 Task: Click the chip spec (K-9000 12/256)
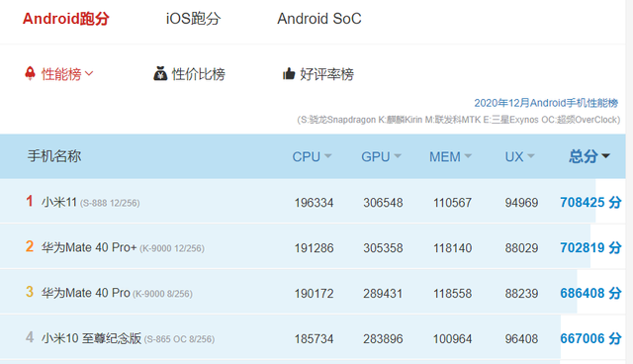tap(172, 248)
